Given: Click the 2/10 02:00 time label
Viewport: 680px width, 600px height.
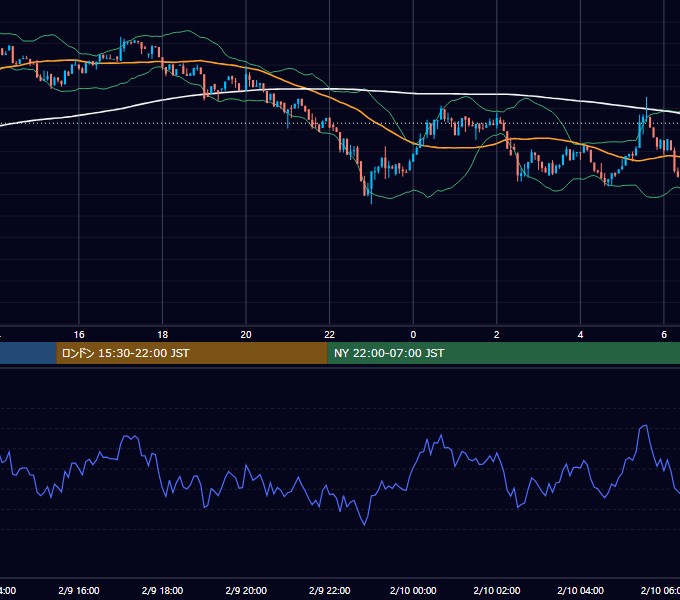Looking at the screenshot, I should 497,590.
